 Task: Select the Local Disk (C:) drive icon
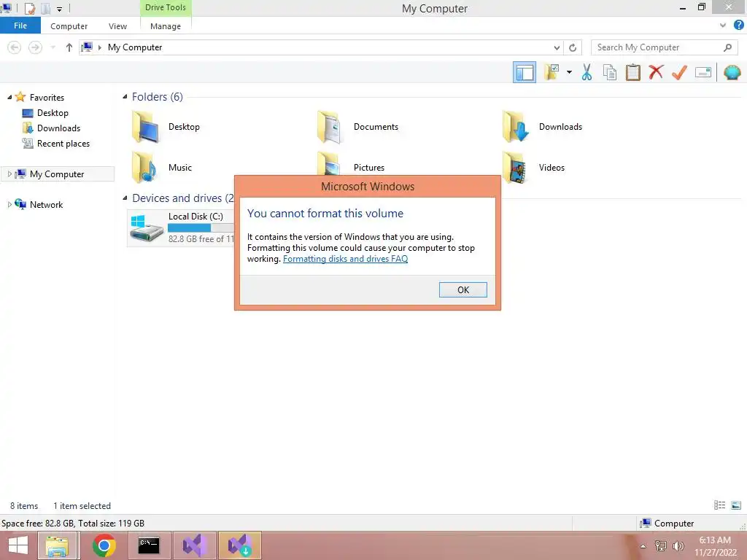[147, 228]
